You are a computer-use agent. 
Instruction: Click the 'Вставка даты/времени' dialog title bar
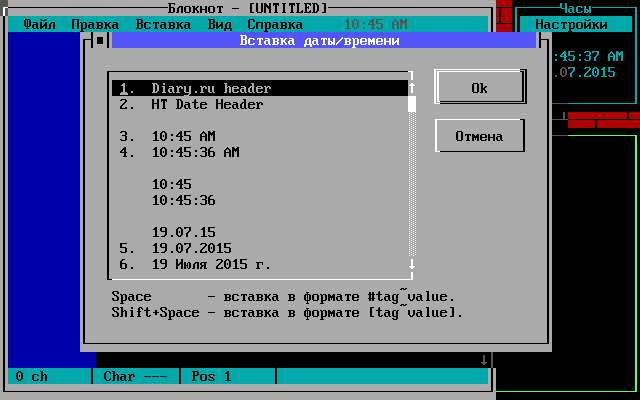point(323,40)
